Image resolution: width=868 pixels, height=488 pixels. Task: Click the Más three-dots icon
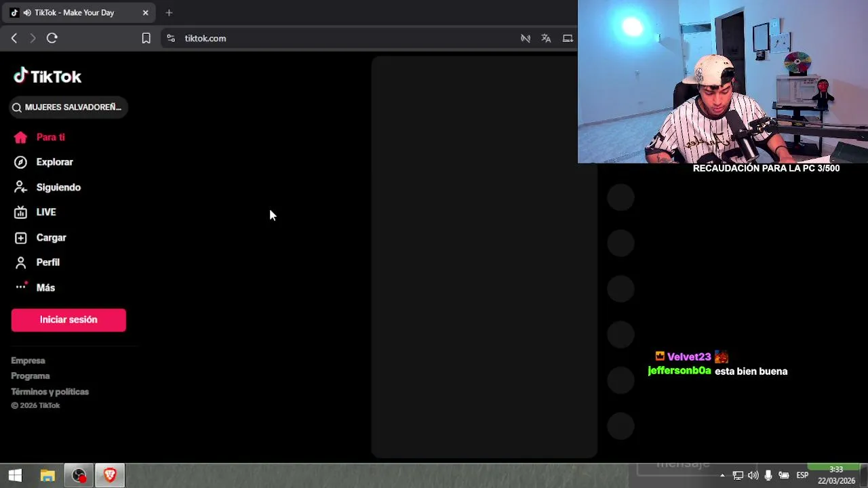point(21,287)
